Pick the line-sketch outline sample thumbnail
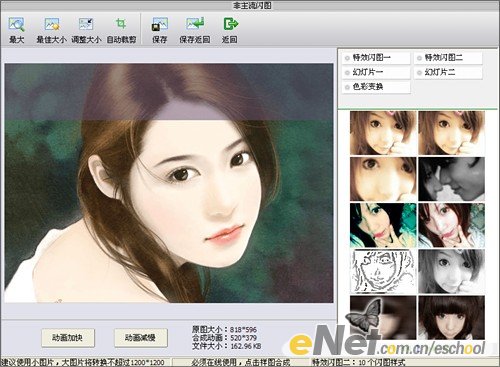 (383, 272)
